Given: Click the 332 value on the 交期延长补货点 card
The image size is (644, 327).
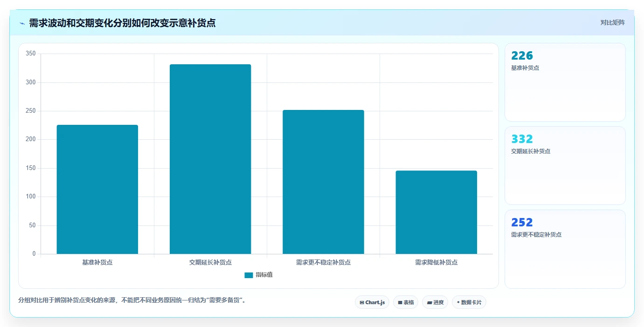Looking at the screenshot, I should coord(522,139).
